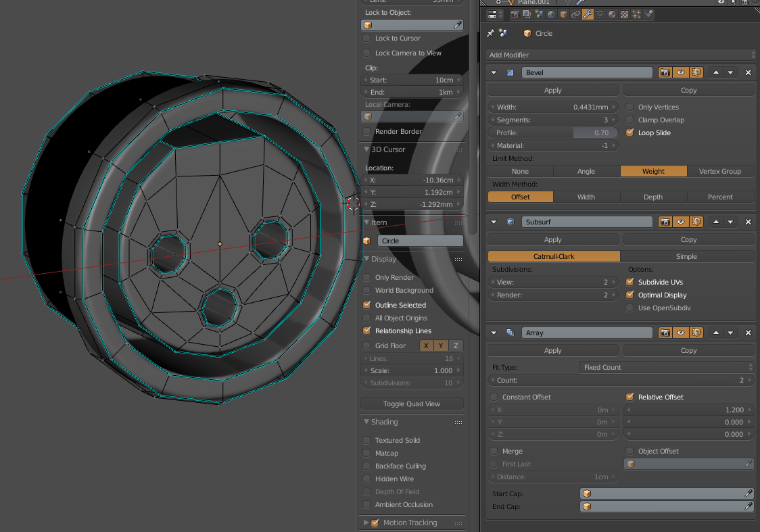Viewport: 760px width, 532px height.
Task: Toggle Bevel modifier viewport eye visibility
Action: [x=680, y=73]
